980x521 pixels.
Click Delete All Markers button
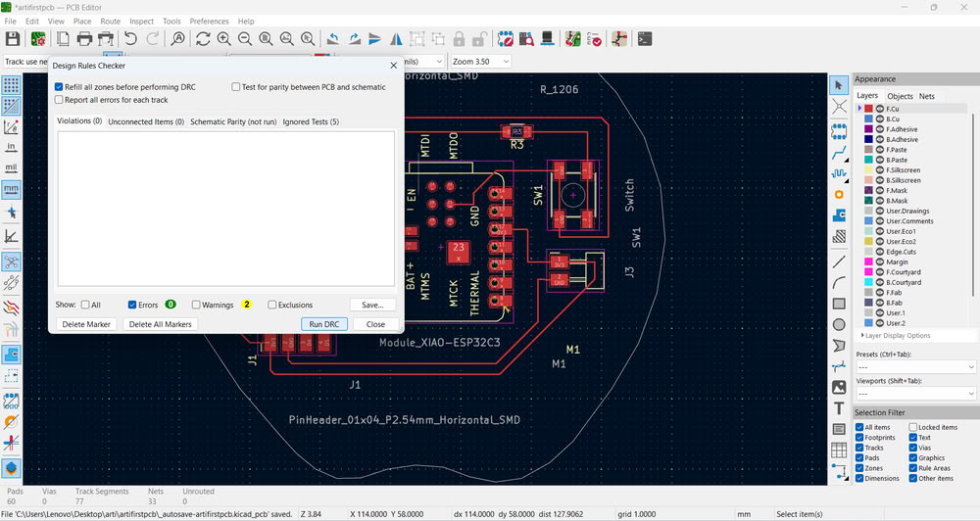pyautogui.click(x=161, y=324)
